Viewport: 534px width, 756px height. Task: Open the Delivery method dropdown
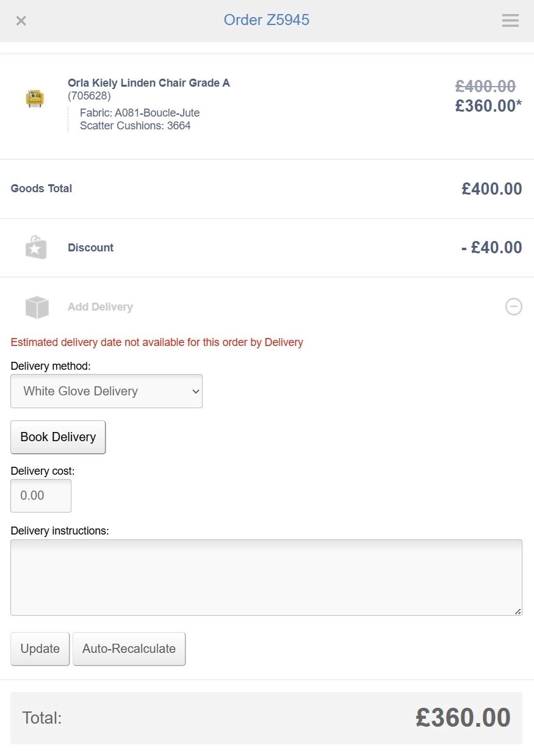pyautogui.click(x=106, y=391)
